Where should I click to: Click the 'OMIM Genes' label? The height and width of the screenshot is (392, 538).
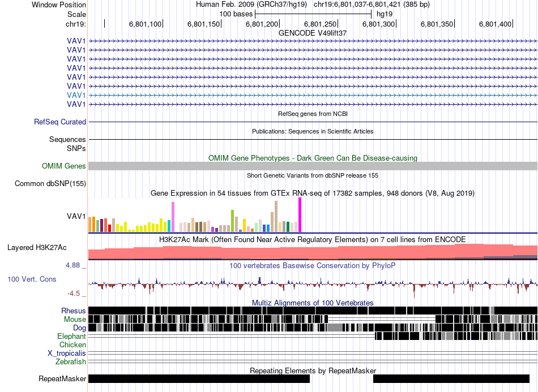pyautogui.click(x=63, y=166)
